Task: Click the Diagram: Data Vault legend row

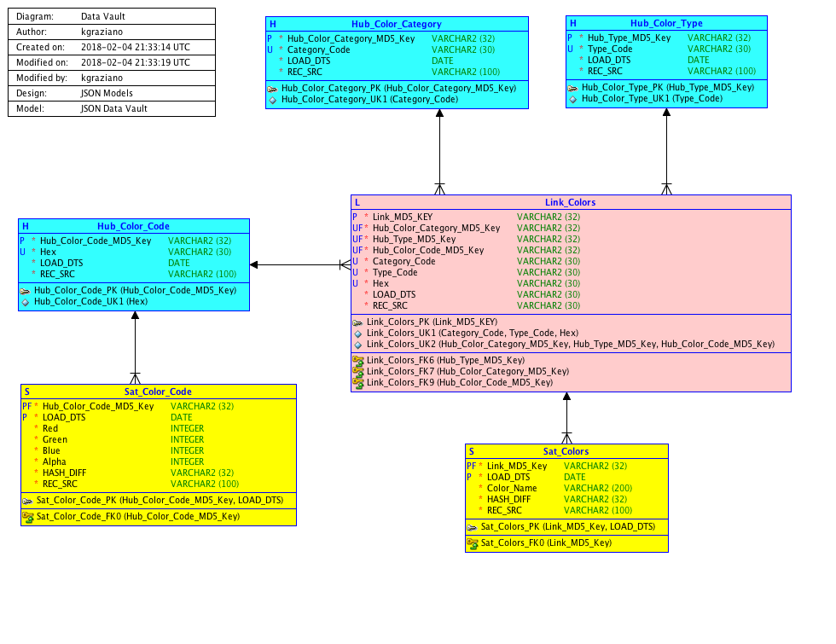Action: [112, 16]
